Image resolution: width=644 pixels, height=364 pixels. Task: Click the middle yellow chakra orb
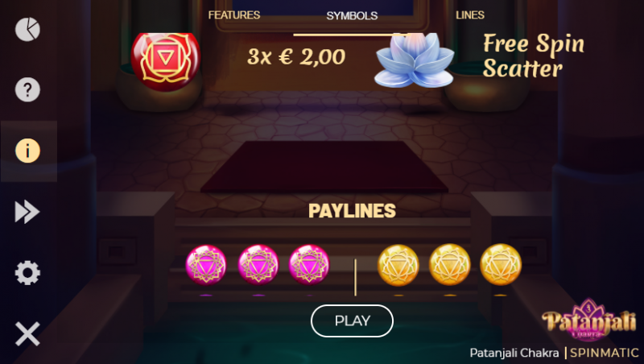pyautogui.click(x=450, y=265)
